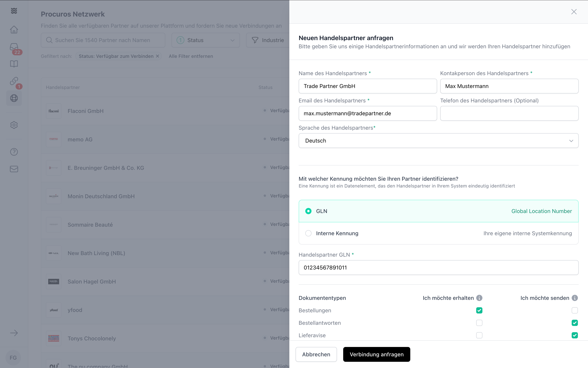Click the Industrie filter funnel icon
Viewport: 588px width, 368px height.
pyautogui.click(x=255, y=40)
